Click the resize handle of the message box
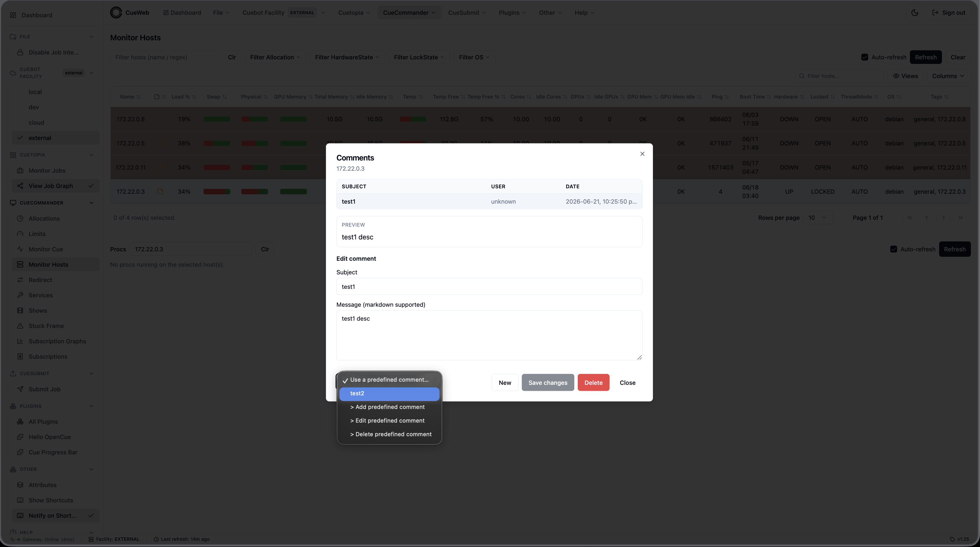The width and height of the screenshot is (980, 547). click(639, 357)
